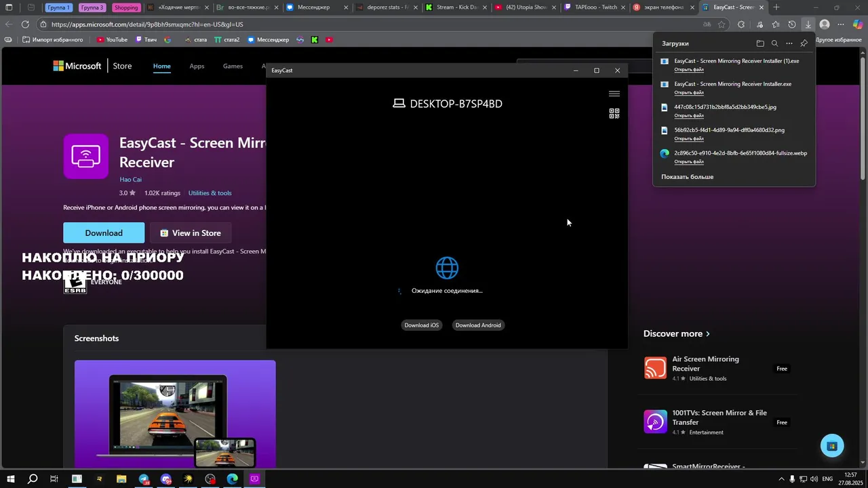Screen dimensions: 868x488
Task: Open file link under Installer (1).exe
Action: coord(689,69)
